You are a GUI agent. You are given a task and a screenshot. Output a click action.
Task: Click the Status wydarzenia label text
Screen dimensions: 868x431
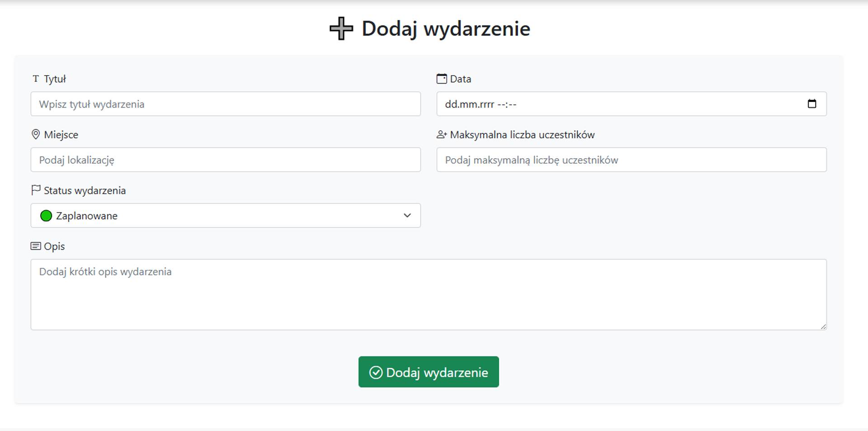85,190
